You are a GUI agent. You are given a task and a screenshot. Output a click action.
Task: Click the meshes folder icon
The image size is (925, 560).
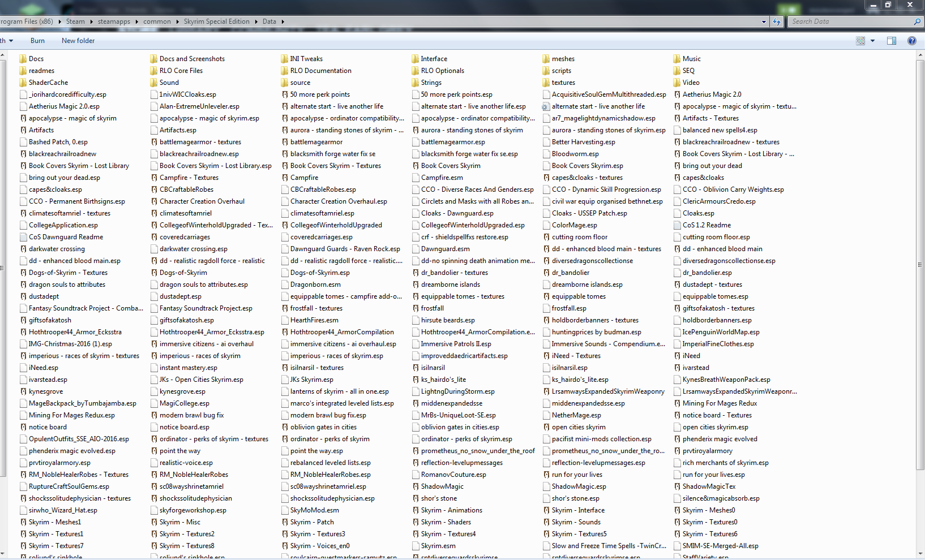(x=546, y=59)
